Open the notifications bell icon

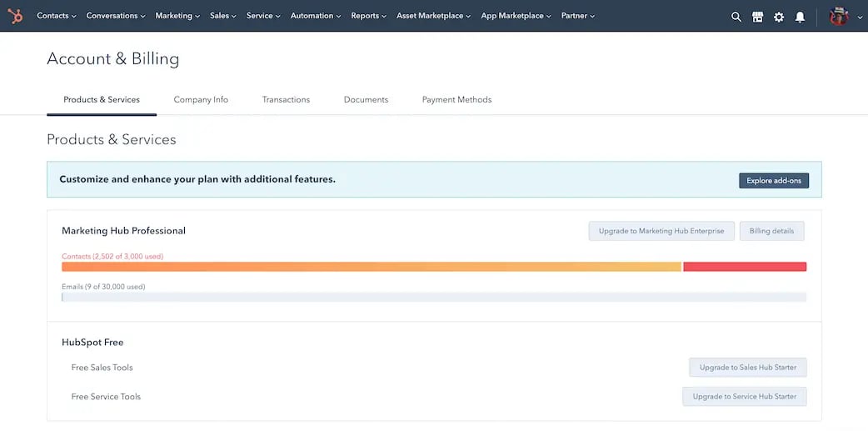pyautogui.click(x=800, y=17)
